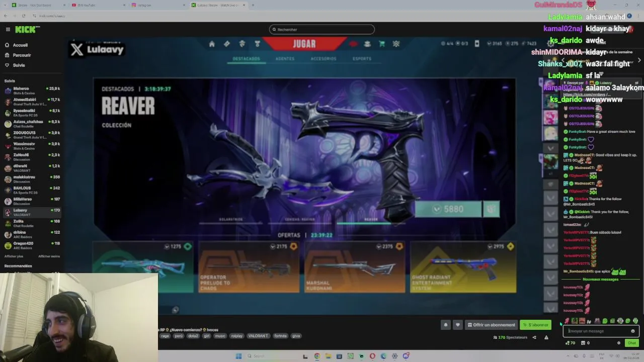
Task: Click the S'abonner button
Action: tap(536, 325)
